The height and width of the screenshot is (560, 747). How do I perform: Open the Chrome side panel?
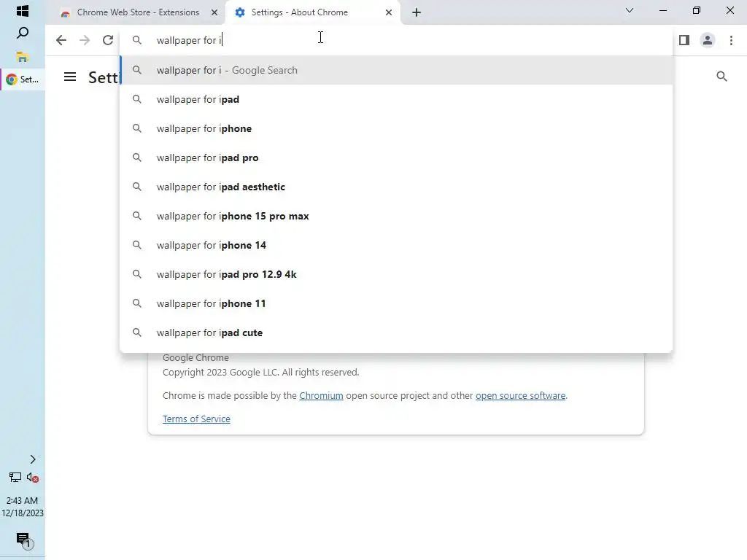(x=684, y=41)
